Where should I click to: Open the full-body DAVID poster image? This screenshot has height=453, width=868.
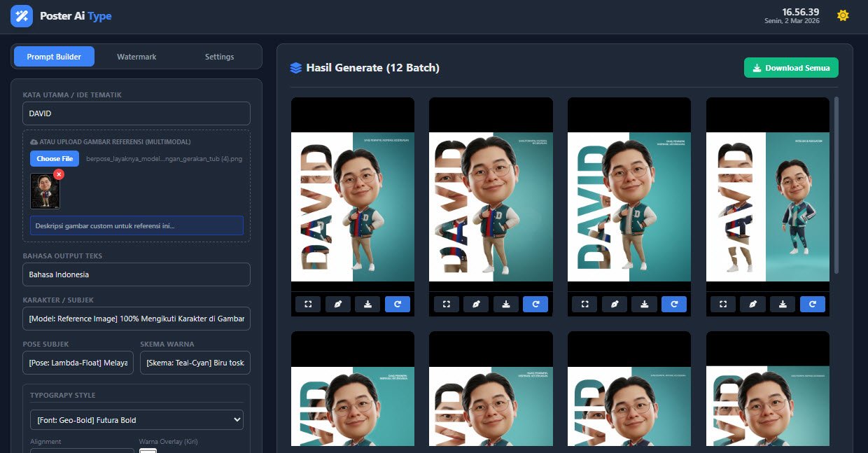point(768,207)
